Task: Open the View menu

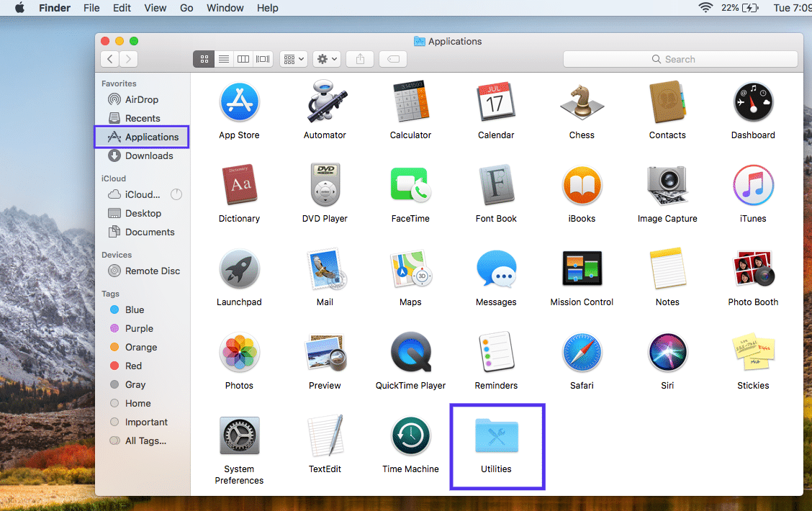Action: (155, 8)
